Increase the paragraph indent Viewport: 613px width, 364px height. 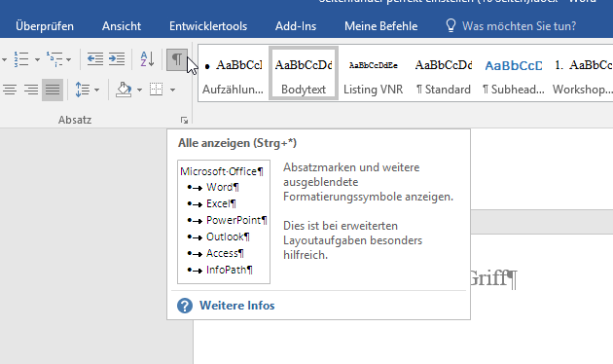[x=117, y=59]
